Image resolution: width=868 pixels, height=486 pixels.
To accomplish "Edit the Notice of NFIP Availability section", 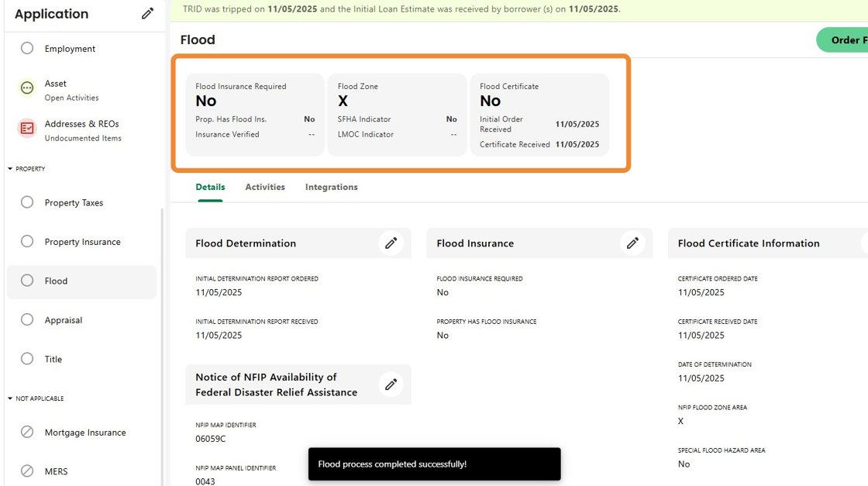I will click(391, 384).
